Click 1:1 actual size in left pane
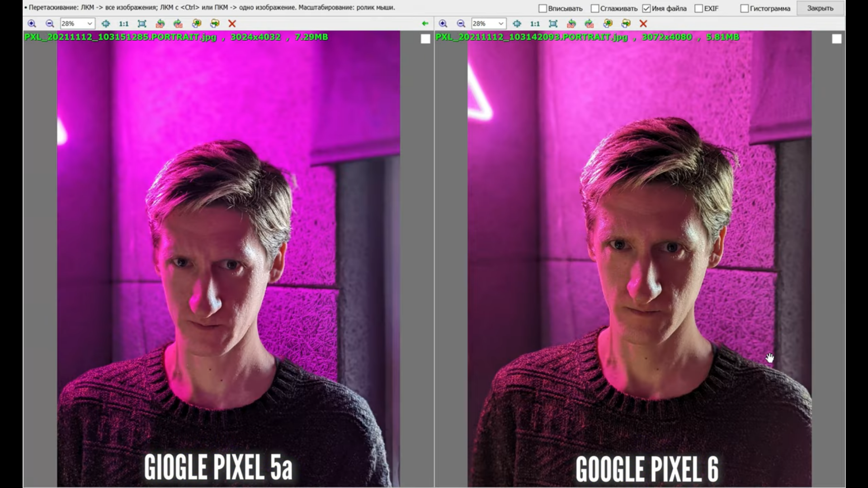Screen dimensions: 868x488 (123, 23)
